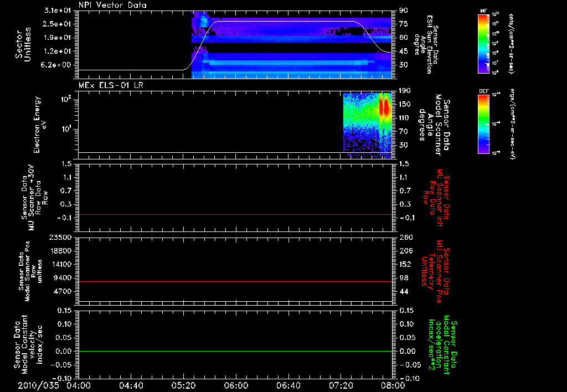Click the 18800 scanner position tick label
Viewport: 567px width, 392px height.
coord(60,251)
